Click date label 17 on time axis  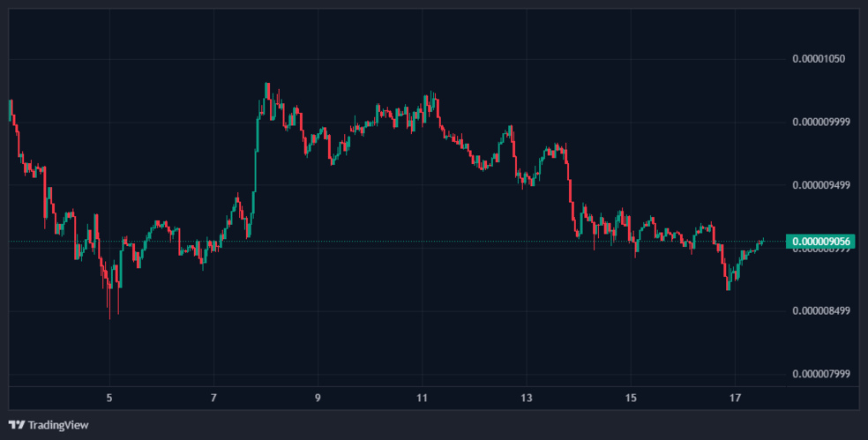coord(734,399)
